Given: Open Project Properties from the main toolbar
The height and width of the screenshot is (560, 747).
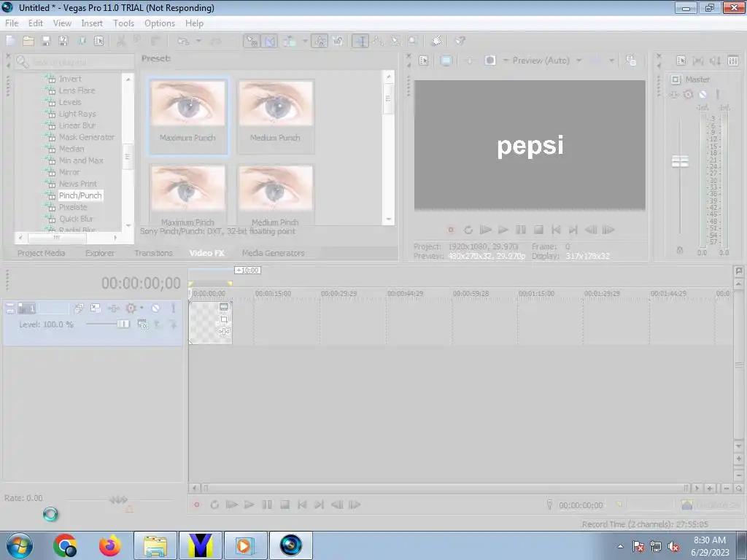Looking at the screenshot, I should [x=98, y=41].
